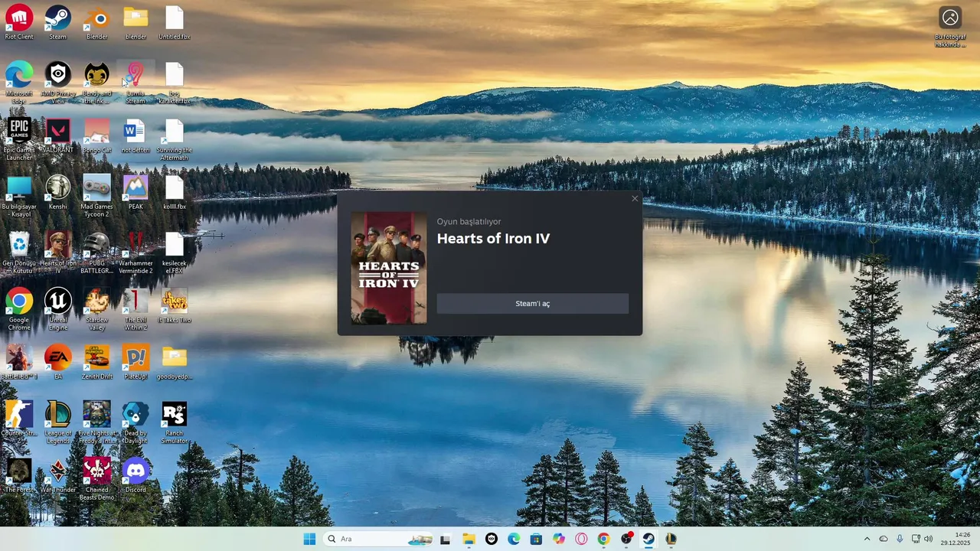
Task: Launch the Blender application desktop shortcut
Action: click(x=97, y=23)
